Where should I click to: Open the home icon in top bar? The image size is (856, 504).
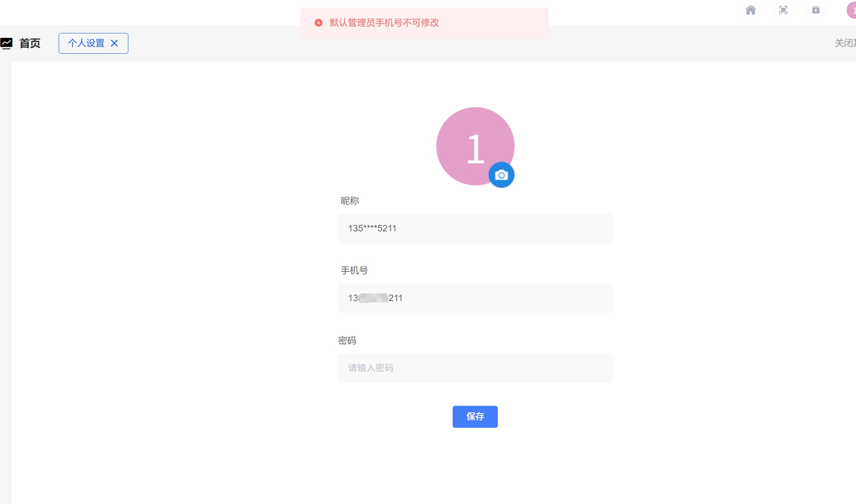[x=750, y=10]
